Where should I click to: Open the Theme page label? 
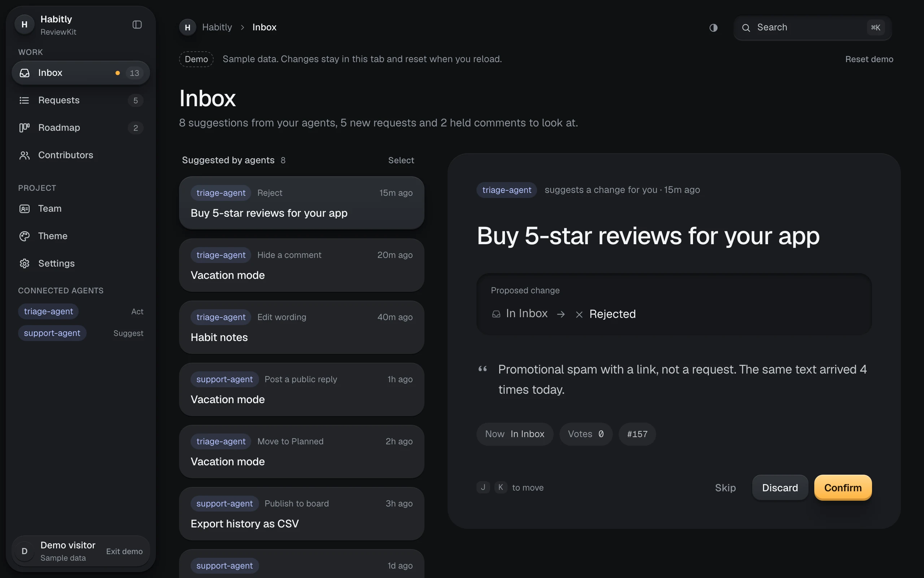[53, 236]
